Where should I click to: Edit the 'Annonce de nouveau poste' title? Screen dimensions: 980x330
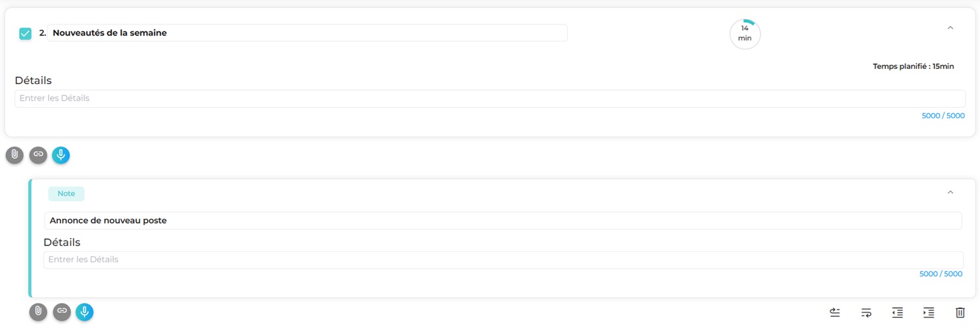click(503, 221)
